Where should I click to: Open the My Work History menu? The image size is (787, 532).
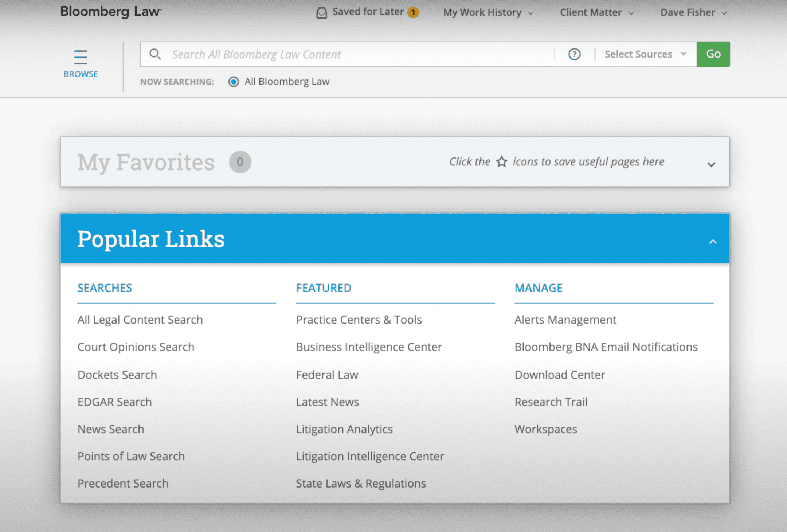tap(488, 13)
